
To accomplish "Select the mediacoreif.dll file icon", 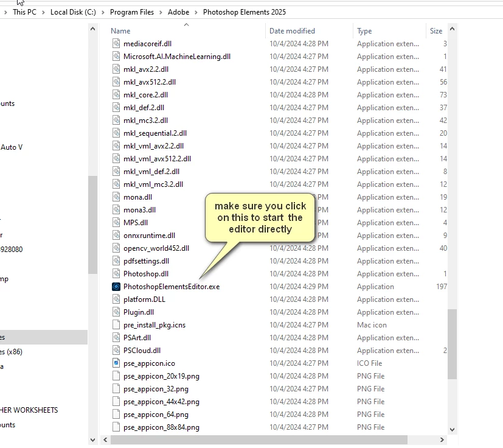I will point(116,43).
